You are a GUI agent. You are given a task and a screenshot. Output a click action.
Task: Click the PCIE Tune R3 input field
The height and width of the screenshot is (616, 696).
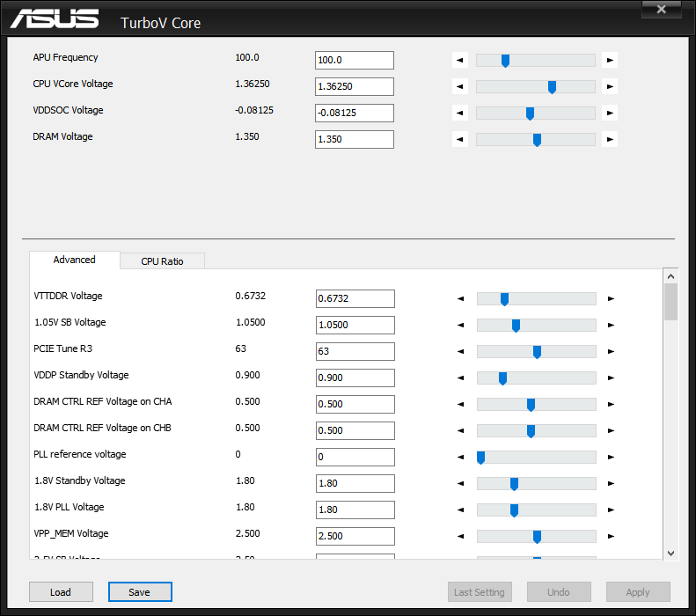click(355, 351)
